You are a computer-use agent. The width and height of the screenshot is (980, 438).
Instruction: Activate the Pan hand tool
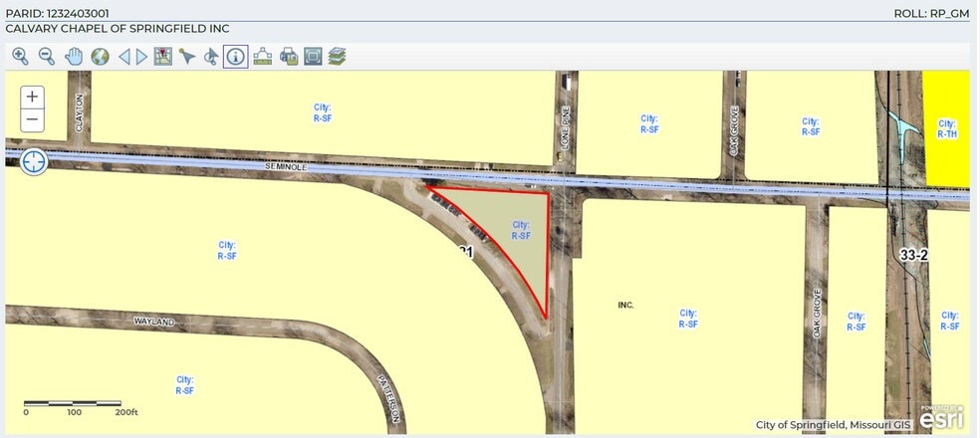pyautogui.click(x=74, y=57)
